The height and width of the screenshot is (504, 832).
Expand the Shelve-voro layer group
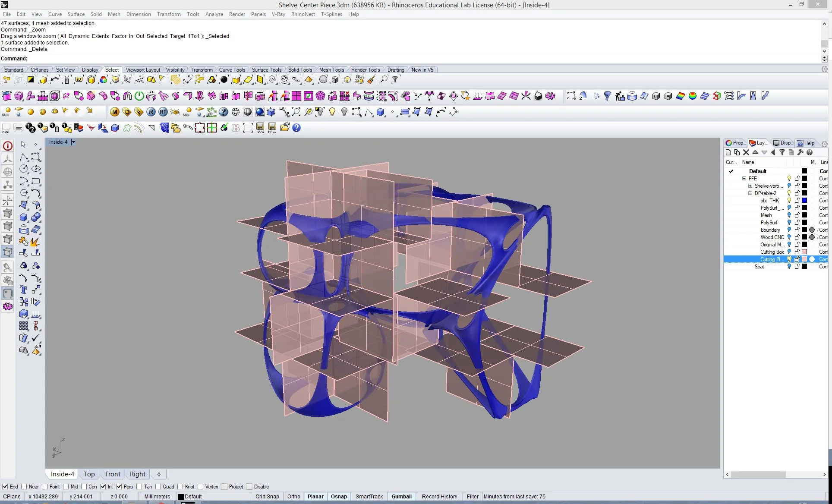coord(750,186)
